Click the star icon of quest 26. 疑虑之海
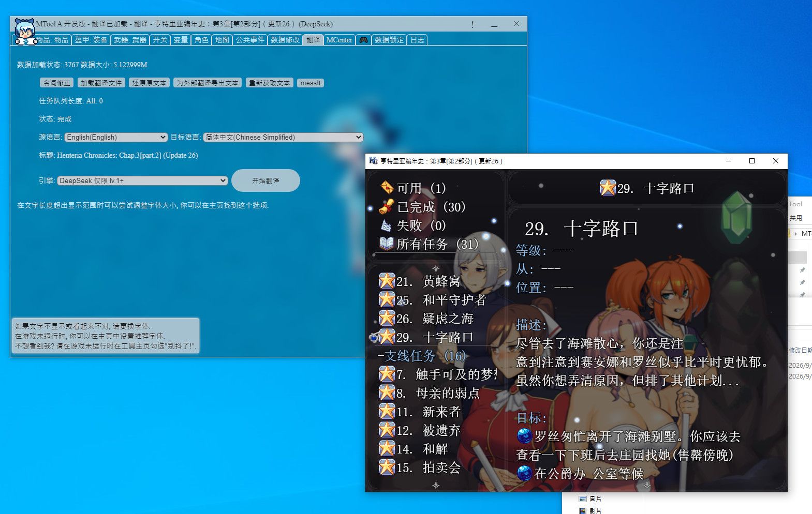The height and width of the screenshot is (514, 812). (x=387, y=318)
